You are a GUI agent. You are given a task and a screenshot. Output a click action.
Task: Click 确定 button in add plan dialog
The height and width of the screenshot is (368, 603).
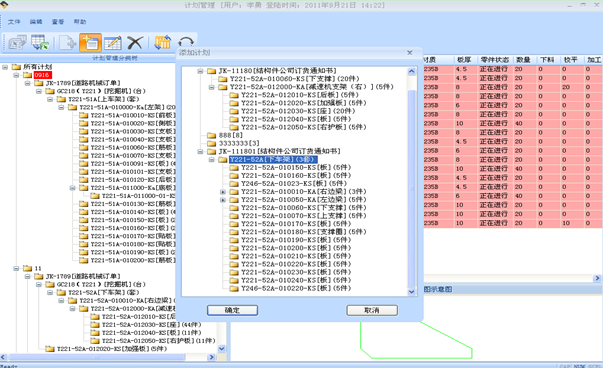[x=232, y=310]
